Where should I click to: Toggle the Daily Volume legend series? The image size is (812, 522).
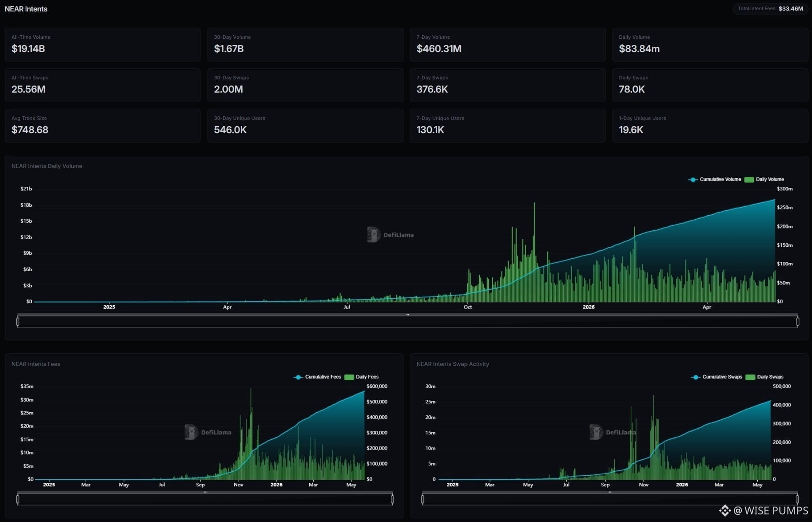(764, 179)
